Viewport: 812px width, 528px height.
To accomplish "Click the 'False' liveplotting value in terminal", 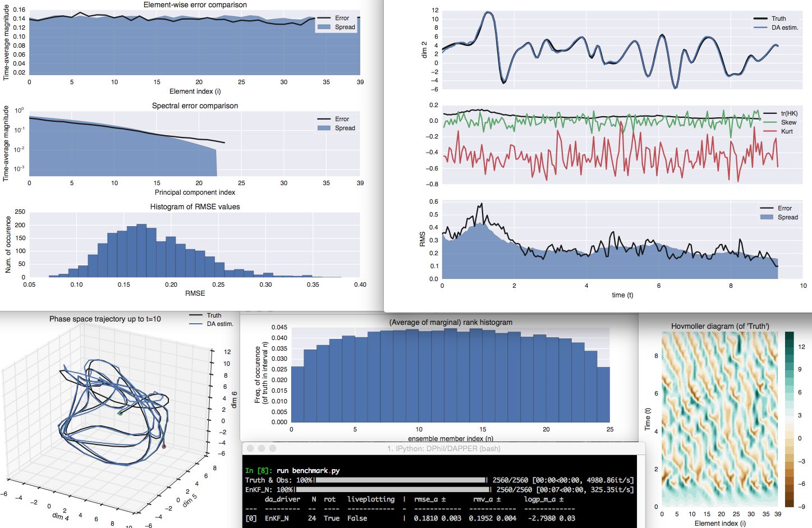I will [357, 518].
